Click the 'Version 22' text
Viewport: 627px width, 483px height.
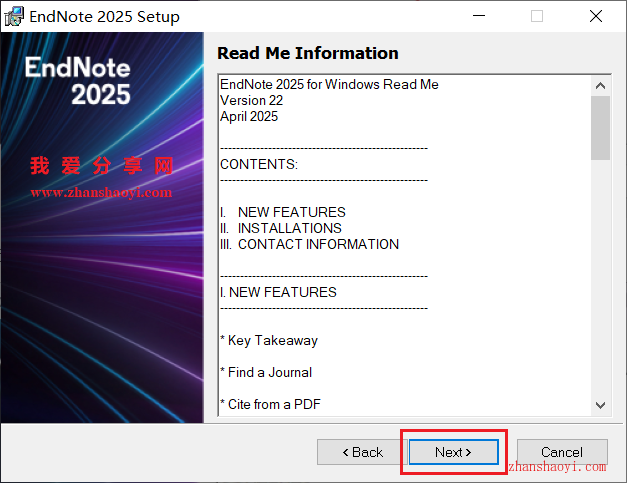252,100
